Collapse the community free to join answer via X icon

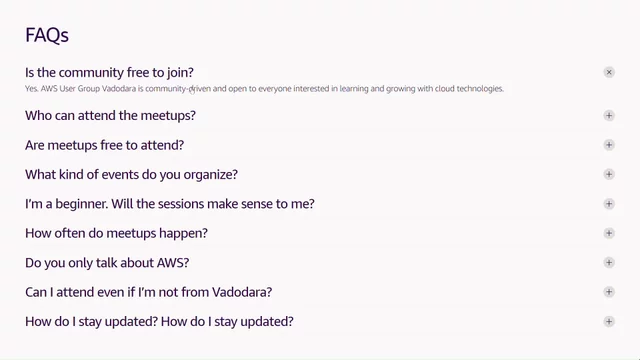pyautogui.click(x=609, y=72)
